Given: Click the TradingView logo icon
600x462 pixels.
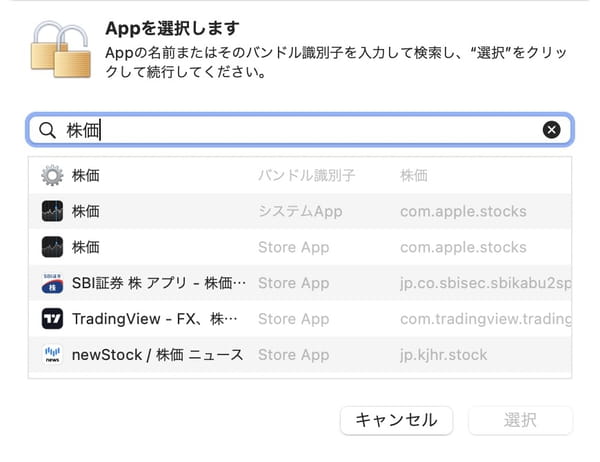Looking at the screenshot, I should coord(52,318).
